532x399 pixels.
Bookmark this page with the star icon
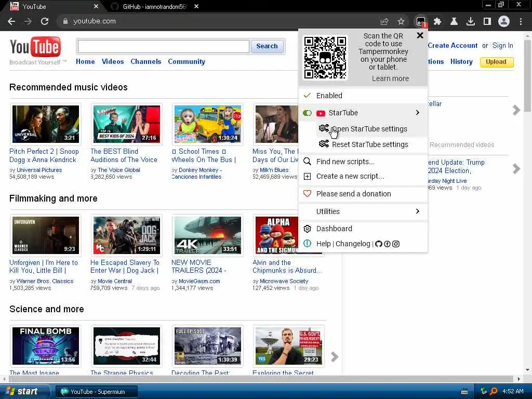point(401,21)
